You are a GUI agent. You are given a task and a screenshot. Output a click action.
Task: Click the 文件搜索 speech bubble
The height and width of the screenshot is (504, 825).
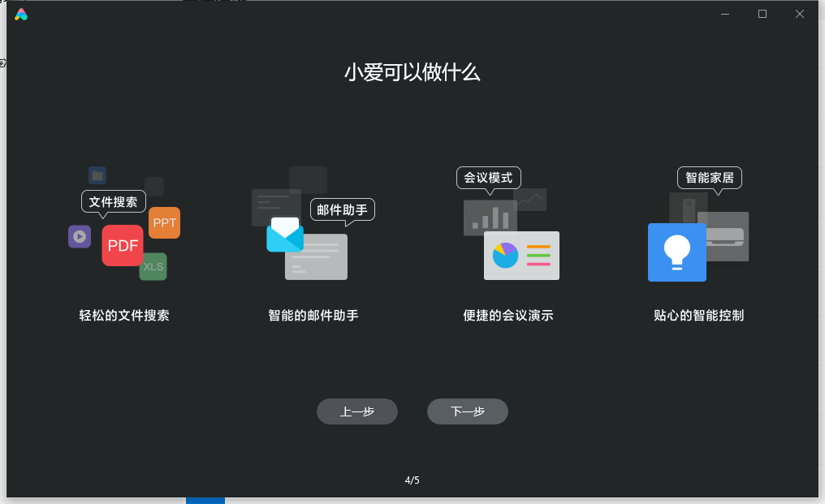tap(114, 201)
